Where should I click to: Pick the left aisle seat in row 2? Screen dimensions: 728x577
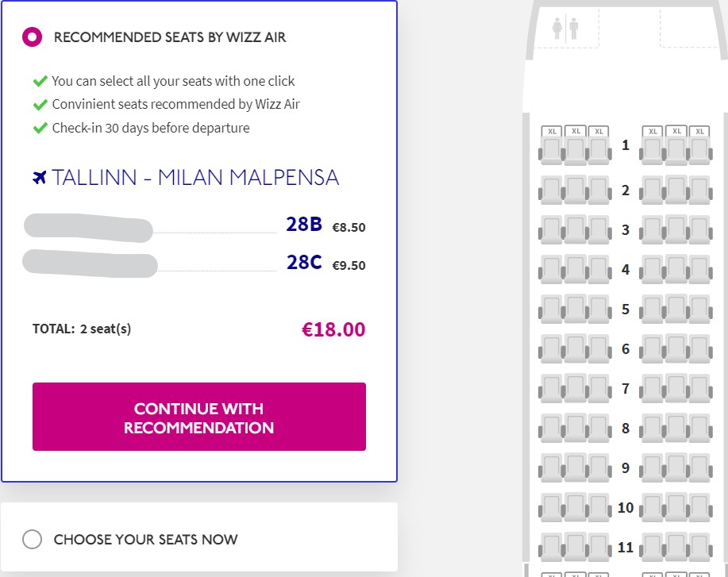coord(599,190)
